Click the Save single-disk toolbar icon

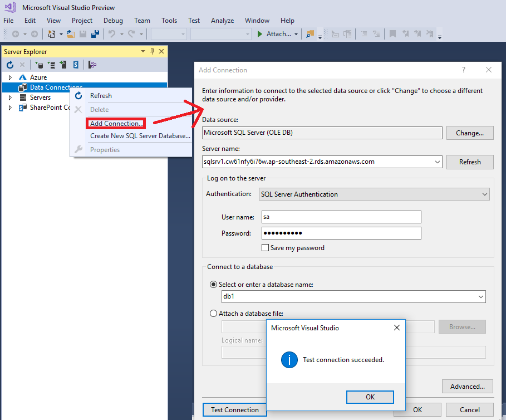click(83, 34)
